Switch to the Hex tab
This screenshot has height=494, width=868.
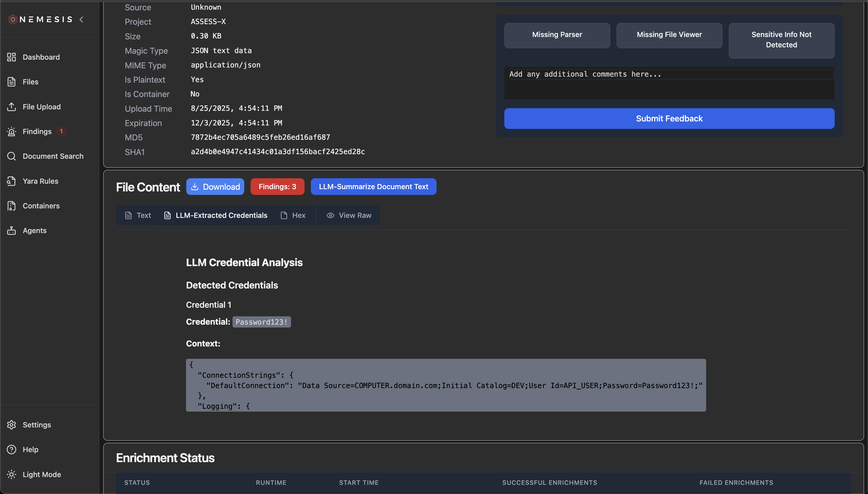point(293,215)
